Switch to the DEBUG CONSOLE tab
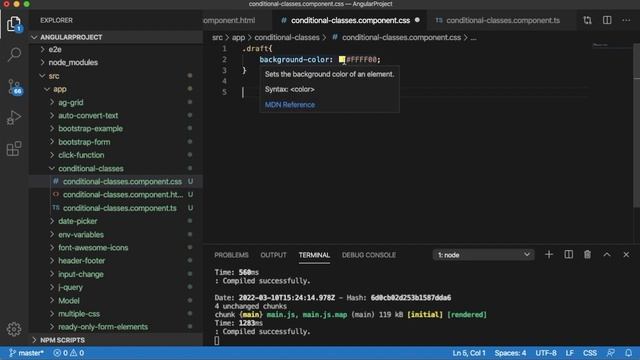This screenshot has height=360, width=640. click(x=369, y=255)
